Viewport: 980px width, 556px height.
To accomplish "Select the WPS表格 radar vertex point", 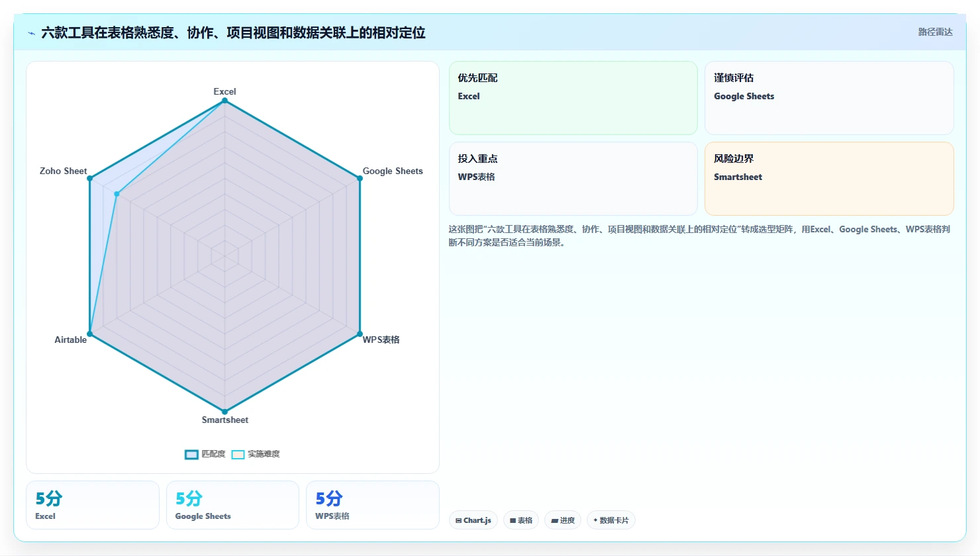I will point(360,334).
